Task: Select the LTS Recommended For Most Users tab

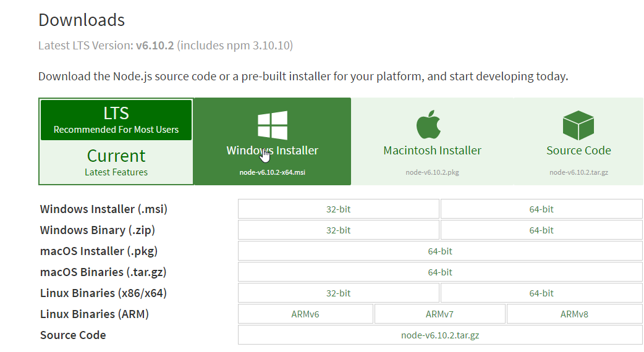Action: point(116,120)
